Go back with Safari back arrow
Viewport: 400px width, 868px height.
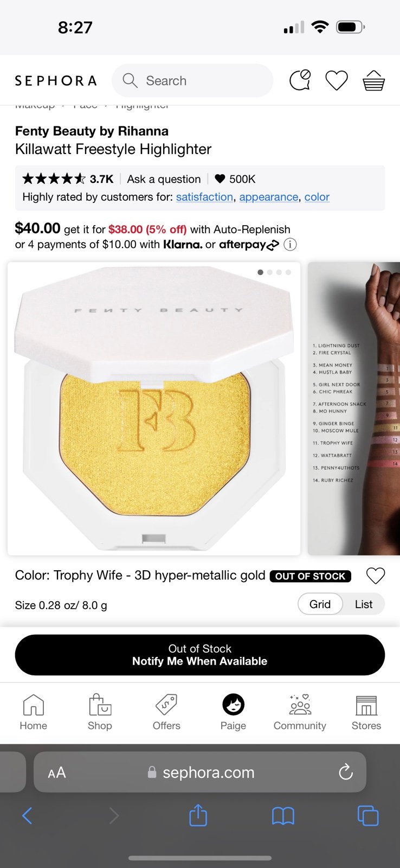tap(27, 815)
